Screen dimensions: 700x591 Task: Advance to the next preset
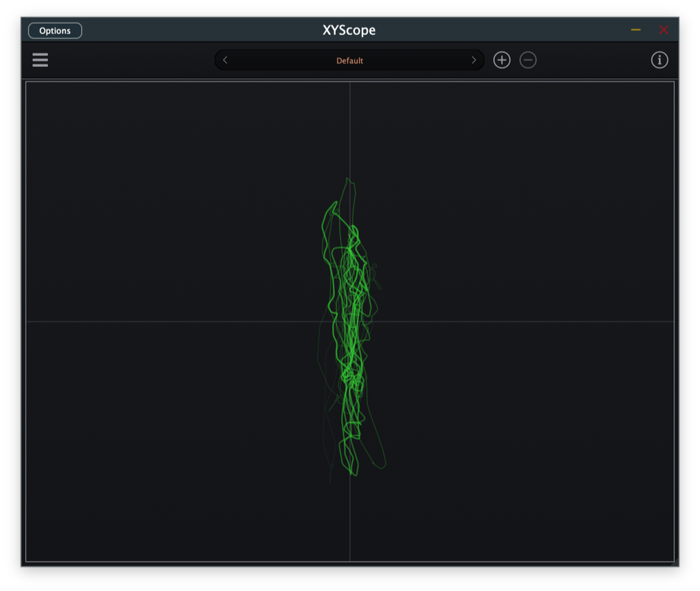[473, 60]
